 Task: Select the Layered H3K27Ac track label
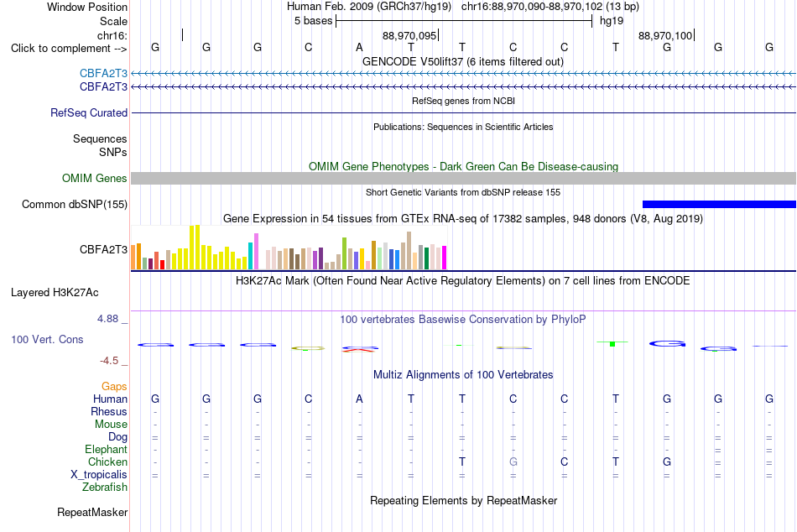click(x=55, y=293)
